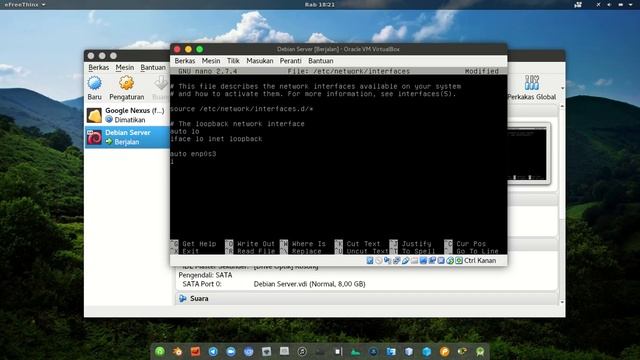
Task: Click the shared folders icon in VM status bar
Action: click(414, 260)
